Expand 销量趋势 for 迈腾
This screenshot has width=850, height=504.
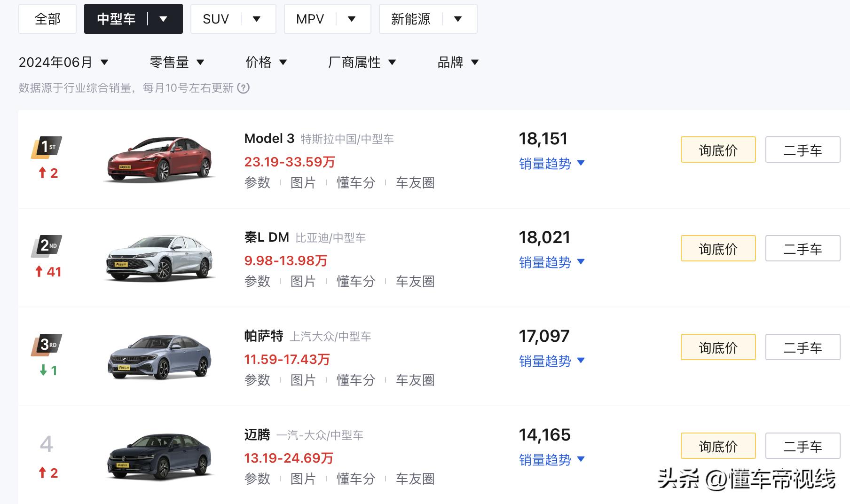(x=552, y=460)
